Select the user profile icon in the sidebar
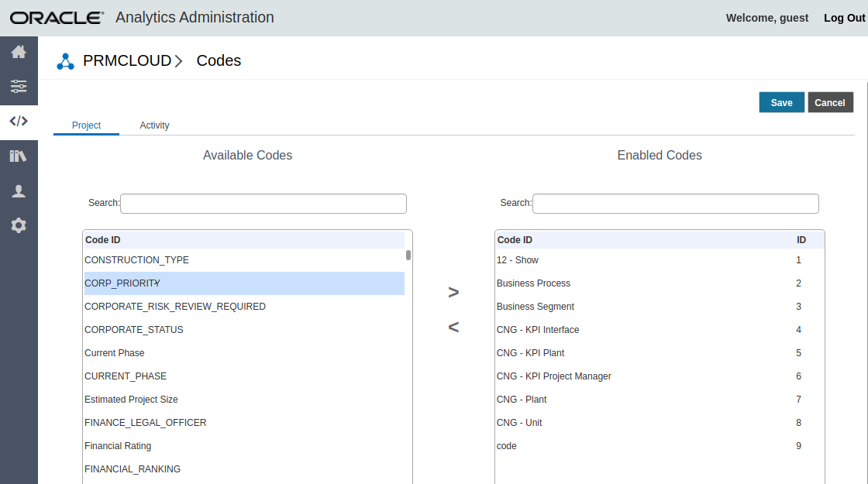868x484 pixels. point(19,191)
